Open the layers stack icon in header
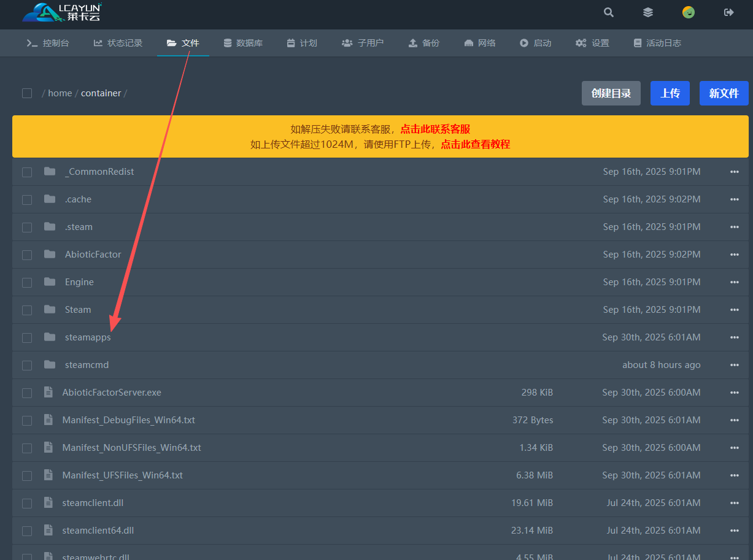 click(648, 12)
